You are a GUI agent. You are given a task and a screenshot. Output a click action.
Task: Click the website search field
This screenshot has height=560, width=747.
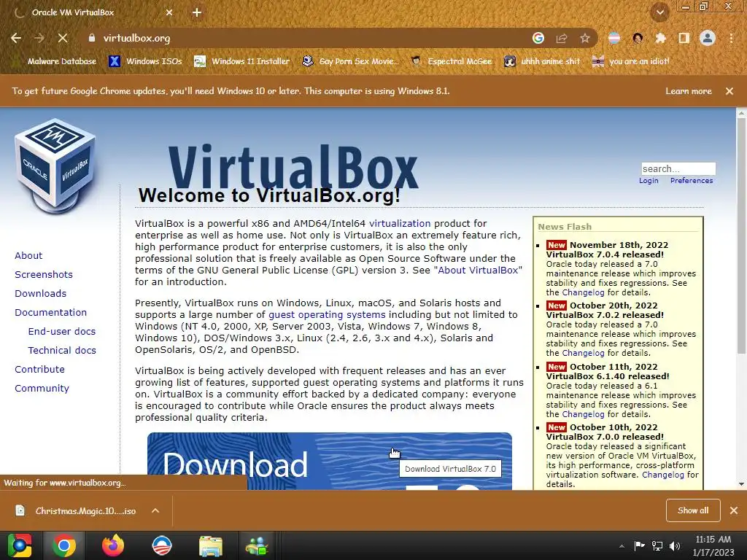pyautogui.click(x=678, y=168)
